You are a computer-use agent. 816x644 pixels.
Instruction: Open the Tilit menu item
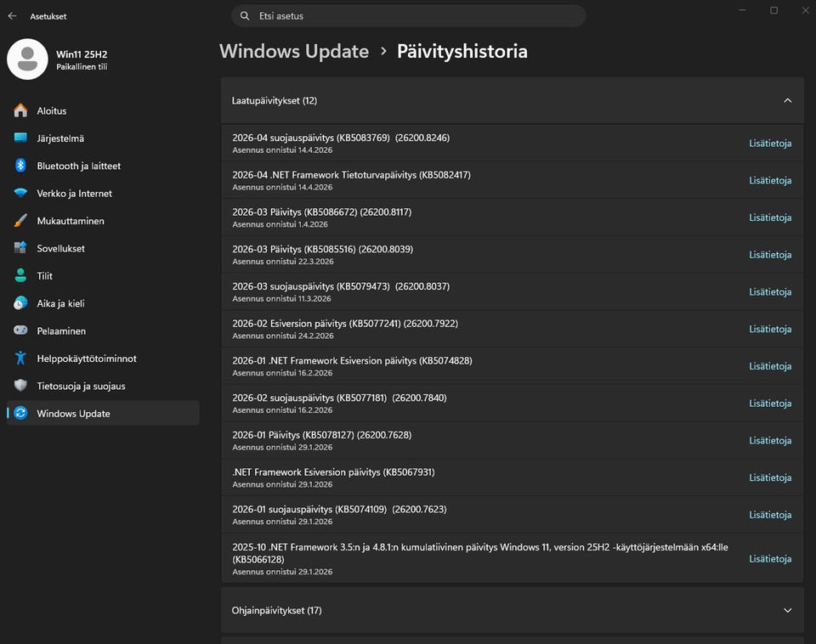44,276
